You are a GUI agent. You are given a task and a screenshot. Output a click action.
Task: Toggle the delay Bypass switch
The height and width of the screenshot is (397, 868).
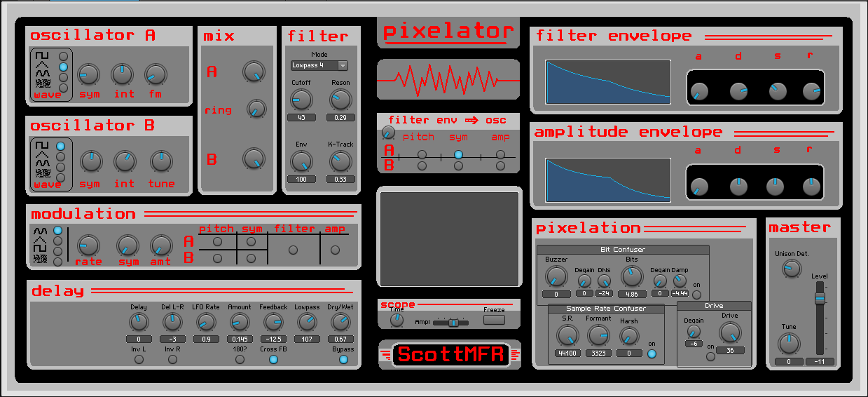click(343, 360)
